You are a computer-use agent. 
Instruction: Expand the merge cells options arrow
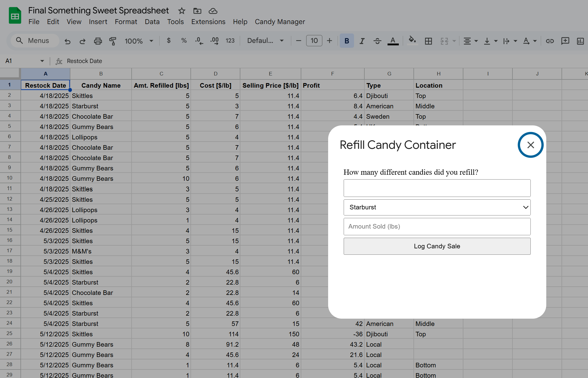pyautogui.click(x=454, y=41)
